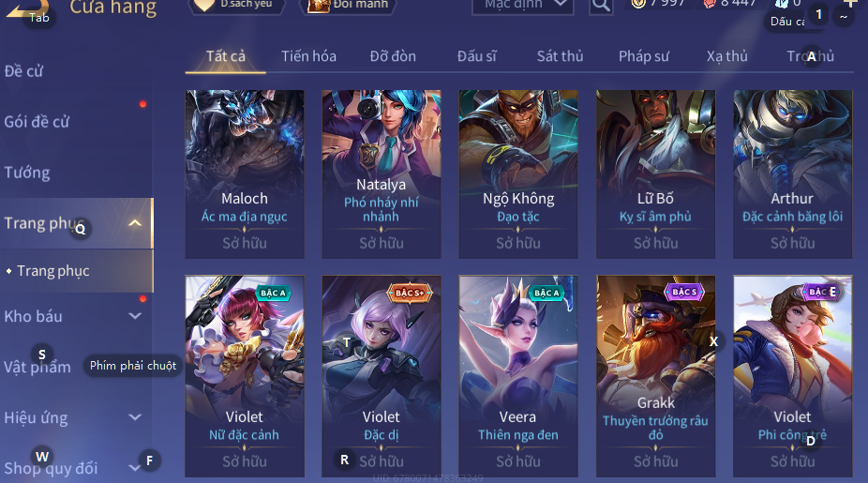
Task: Switch to the Pháp sư tab
Action: (x=644, y=56)
